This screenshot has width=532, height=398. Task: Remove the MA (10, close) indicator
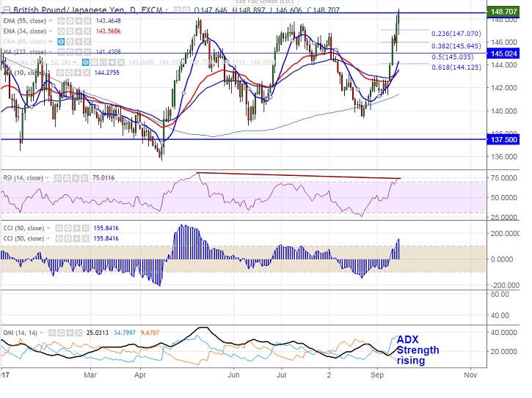coord(87,73)
